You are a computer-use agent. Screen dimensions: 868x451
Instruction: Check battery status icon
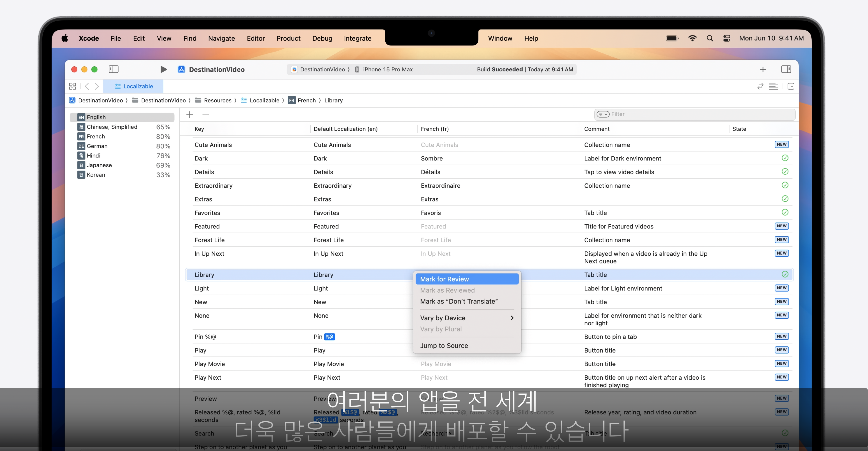click(672, 38)
